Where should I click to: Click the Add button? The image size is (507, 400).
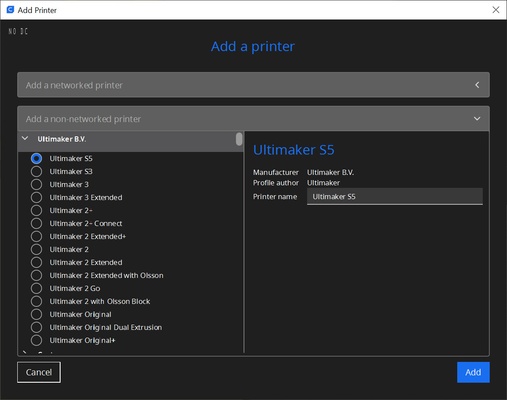point(473,372)
